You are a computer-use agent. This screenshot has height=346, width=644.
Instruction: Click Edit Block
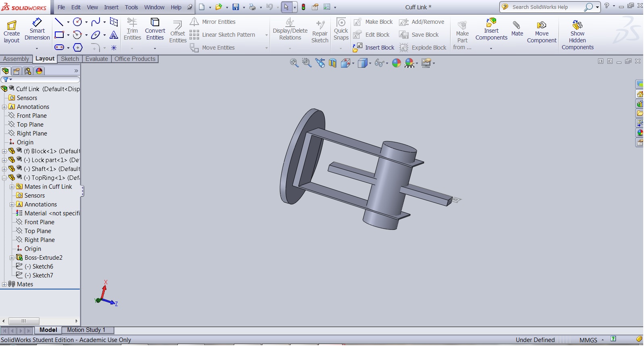click(x=371, y=35)
